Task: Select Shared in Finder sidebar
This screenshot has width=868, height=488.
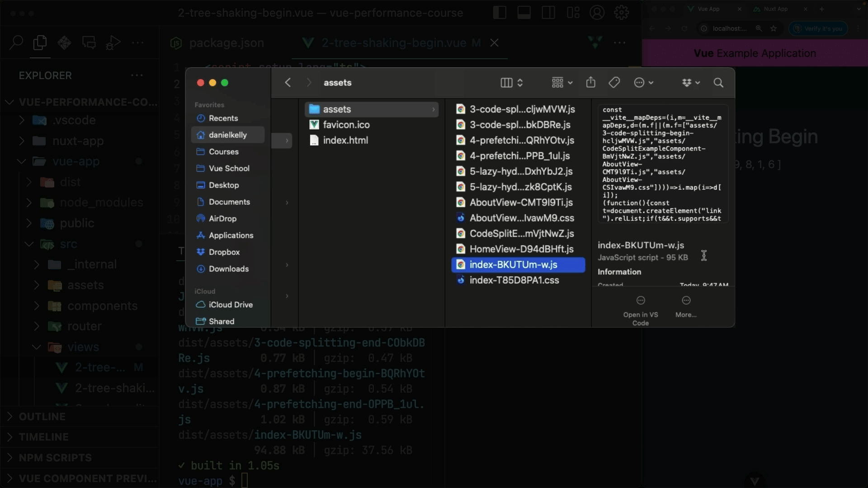Action: [x=227, y=321]
